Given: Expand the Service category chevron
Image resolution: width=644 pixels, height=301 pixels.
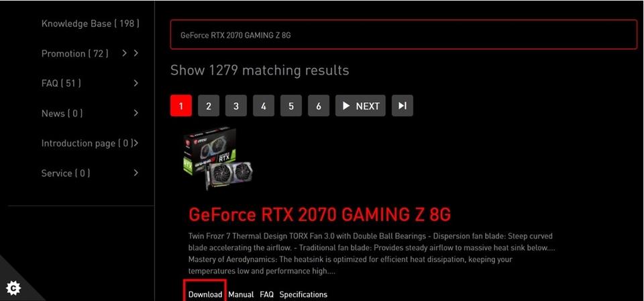Looking at the screenshot, I should click(136, 173).
